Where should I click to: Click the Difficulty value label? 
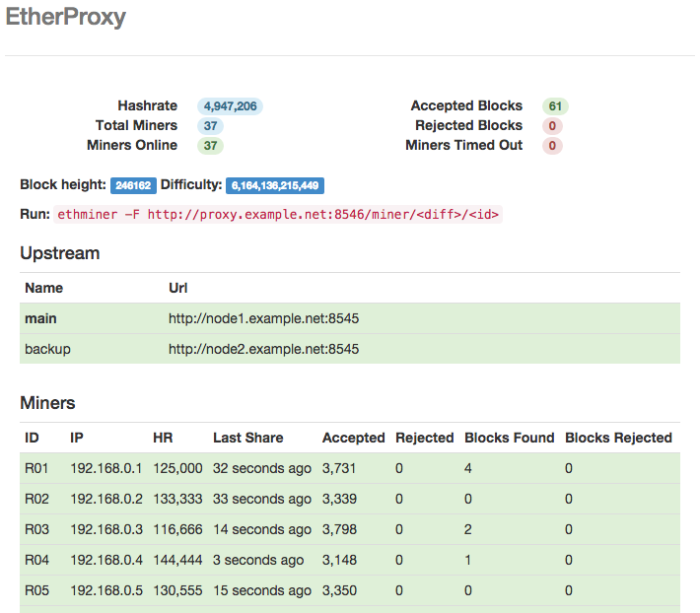275,185
